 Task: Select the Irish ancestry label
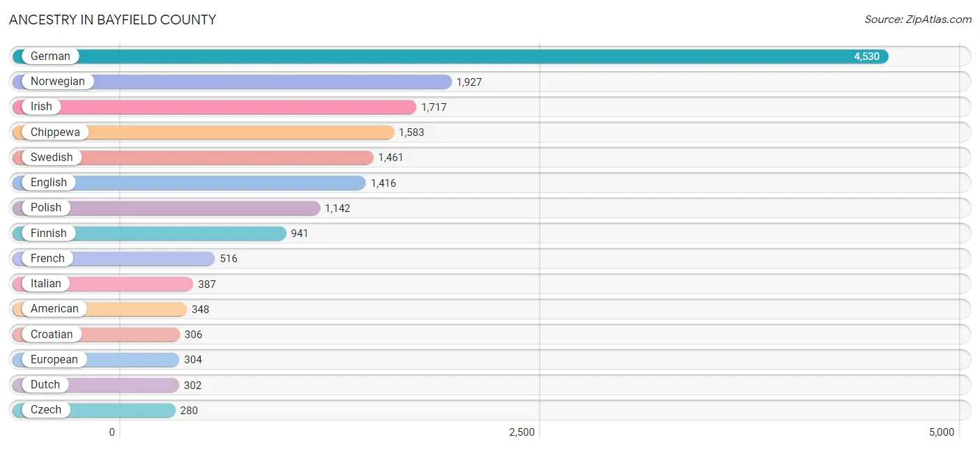[41, 107]
